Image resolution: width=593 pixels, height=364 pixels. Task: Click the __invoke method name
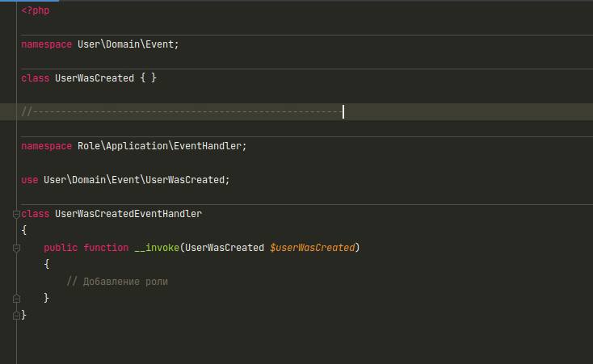[x=157, y=248]
